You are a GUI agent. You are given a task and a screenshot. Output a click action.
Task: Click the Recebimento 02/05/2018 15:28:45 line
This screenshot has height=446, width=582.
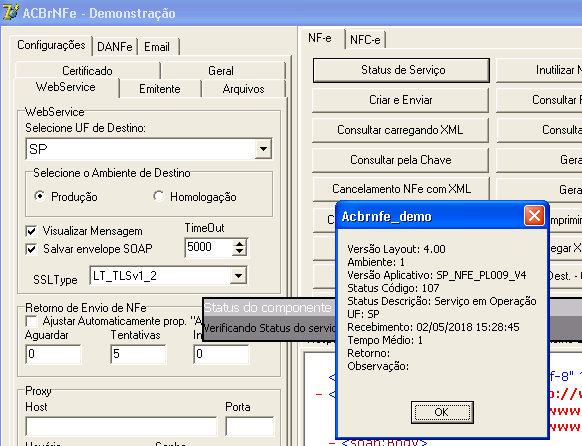(x=433, y=327)
